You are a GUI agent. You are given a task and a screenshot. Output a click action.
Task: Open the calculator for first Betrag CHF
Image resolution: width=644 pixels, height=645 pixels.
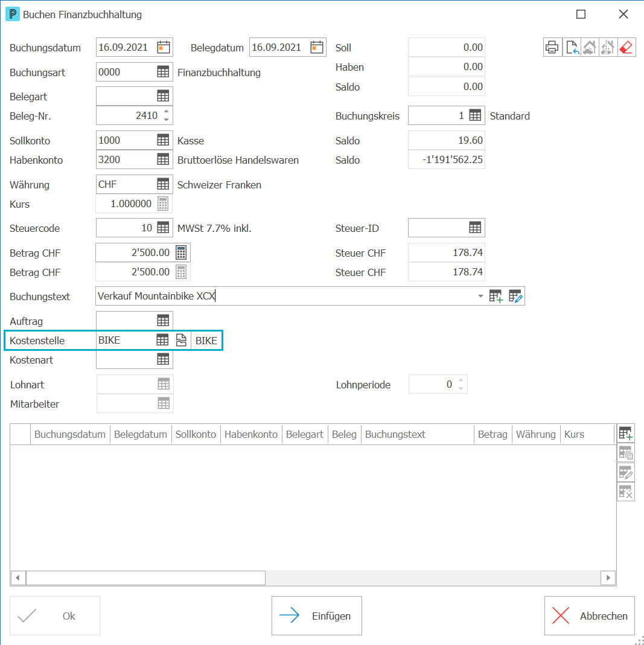181,252
